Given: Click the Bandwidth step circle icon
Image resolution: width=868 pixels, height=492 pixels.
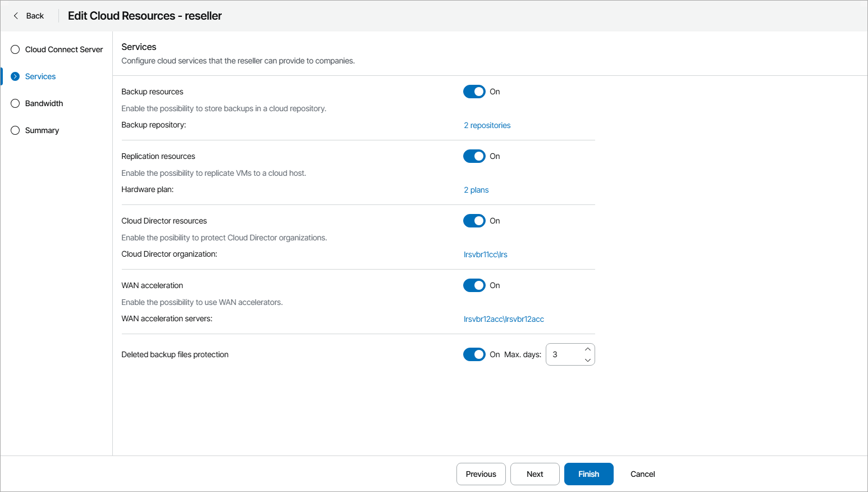Looking at the screenshot, I should click(15, 103).
